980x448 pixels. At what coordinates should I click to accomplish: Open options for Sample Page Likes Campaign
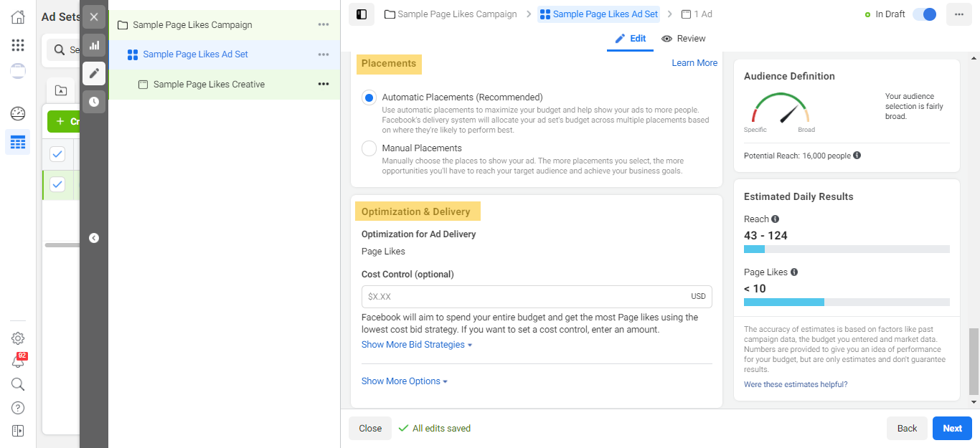(324, 25)
